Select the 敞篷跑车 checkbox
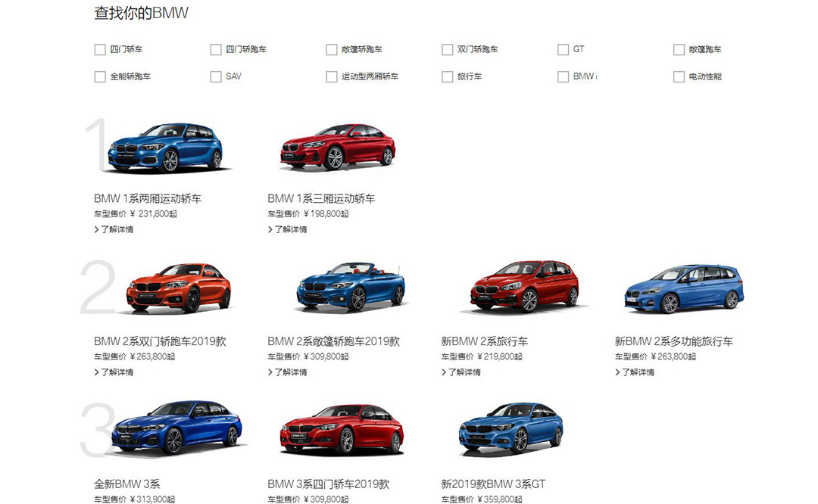This screenshot has width=818, height=504. tap(679, 50)
